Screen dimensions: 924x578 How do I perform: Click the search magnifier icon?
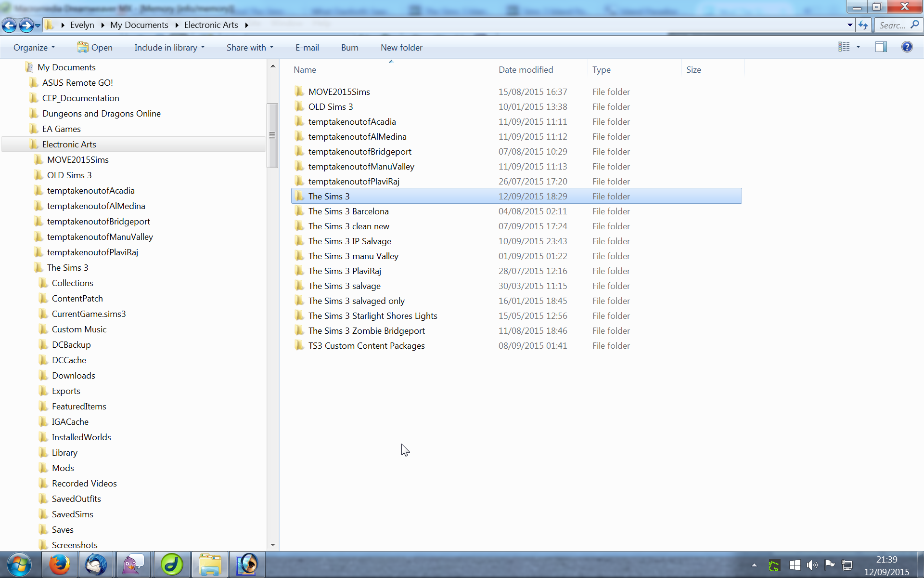[915, 25]
